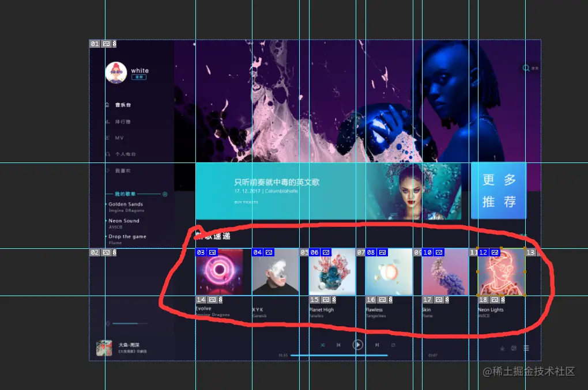Click the 更多推荐 blue button

[x=499, y=190]
